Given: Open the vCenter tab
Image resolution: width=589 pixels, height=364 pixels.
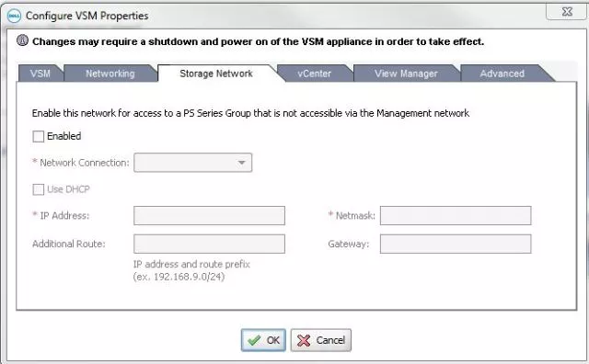Looking at the screenshot, I should click(315, 74).
